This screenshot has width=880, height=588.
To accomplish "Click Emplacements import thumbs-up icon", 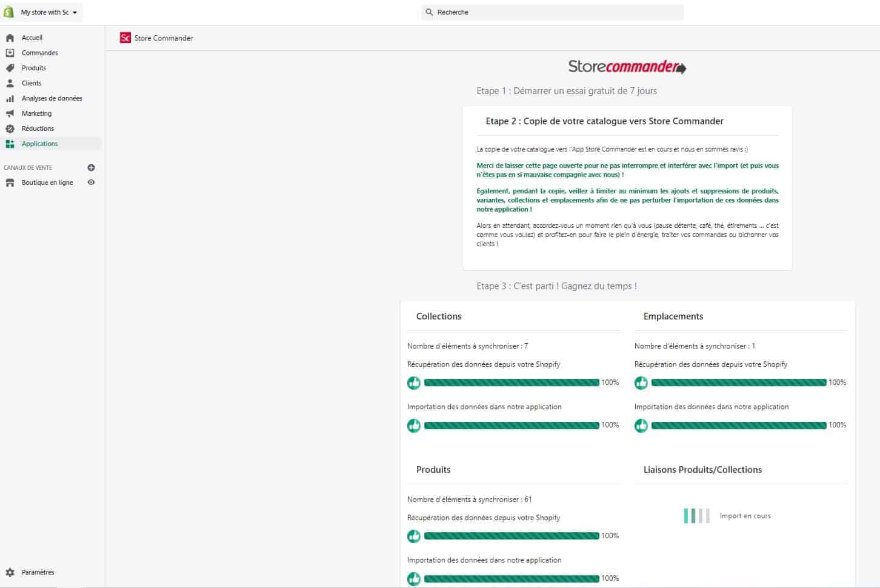I will click(641, 425).
